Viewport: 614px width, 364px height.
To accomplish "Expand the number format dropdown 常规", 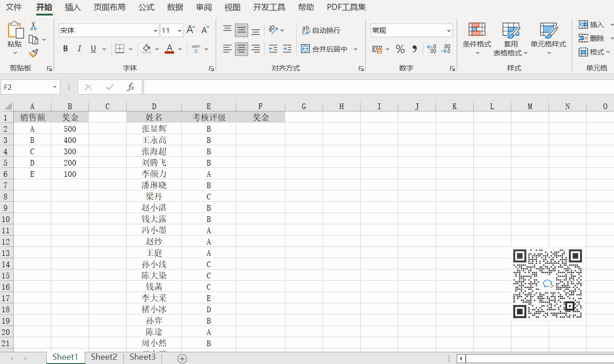I will (448, 31).
